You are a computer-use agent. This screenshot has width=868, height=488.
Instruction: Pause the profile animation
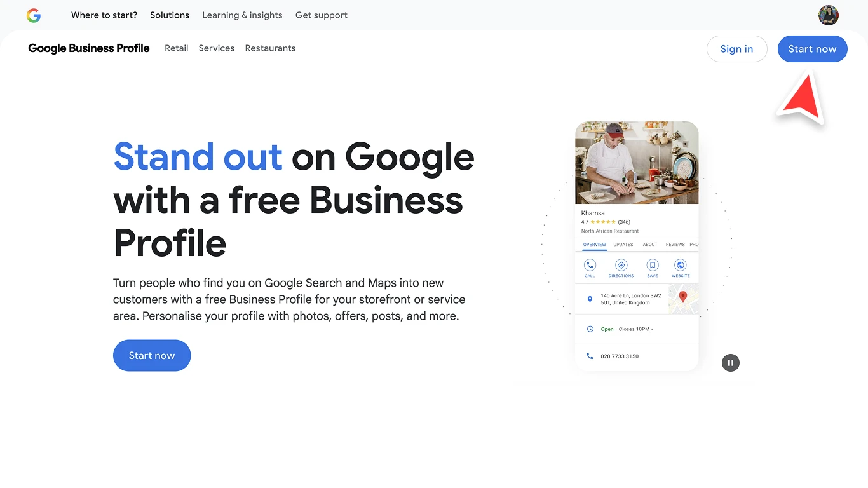pos(730,362)
